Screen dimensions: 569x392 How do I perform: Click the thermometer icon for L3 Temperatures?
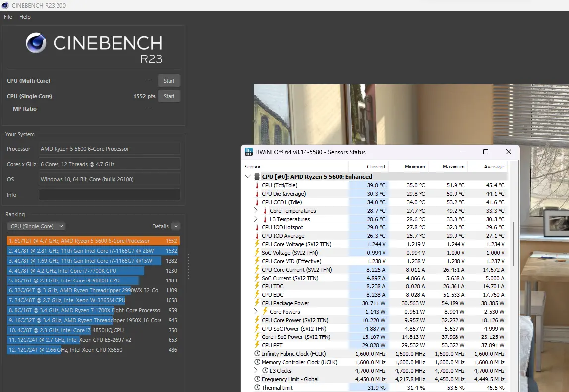265,219
